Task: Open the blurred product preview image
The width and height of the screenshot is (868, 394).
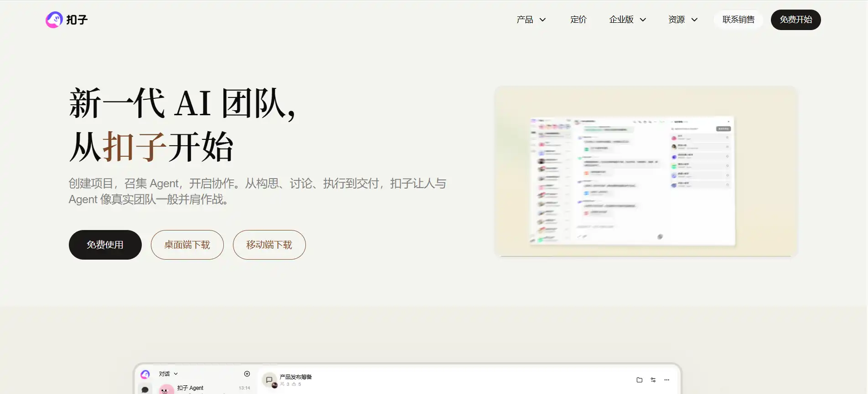Action: pyautogui.click(x=646, y=171)
